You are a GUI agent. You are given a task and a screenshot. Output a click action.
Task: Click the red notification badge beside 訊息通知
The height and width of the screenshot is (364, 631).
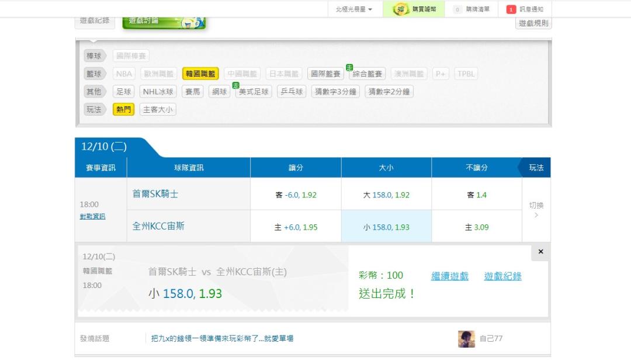511,9
